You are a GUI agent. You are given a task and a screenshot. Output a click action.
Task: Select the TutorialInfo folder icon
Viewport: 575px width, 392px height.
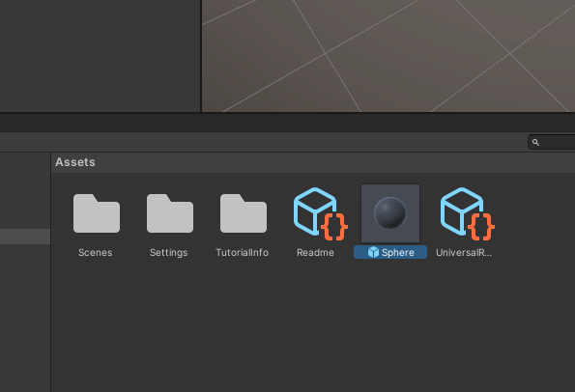pyautogui.click(x=244, y=213)
